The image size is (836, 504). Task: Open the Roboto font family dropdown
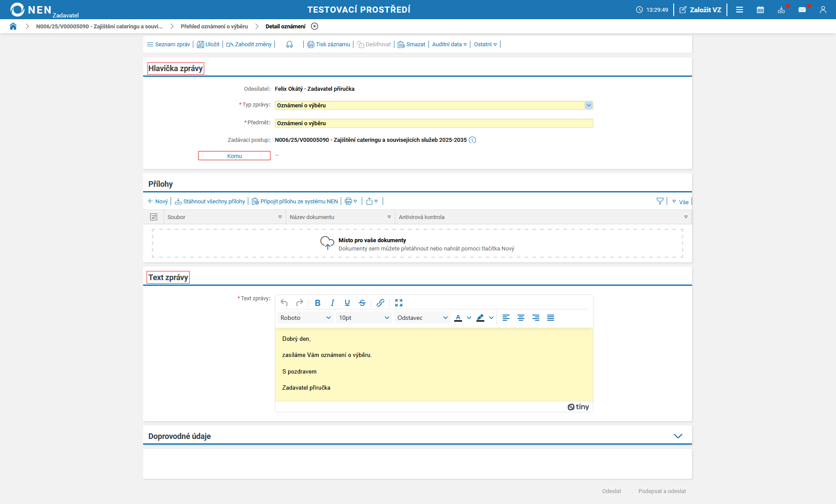coord(305,318)
